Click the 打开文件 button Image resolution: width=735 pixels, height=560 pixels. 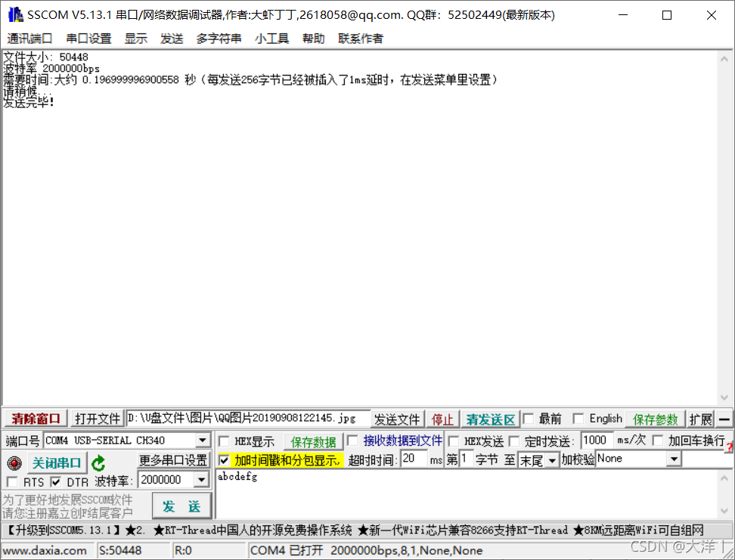98,419
